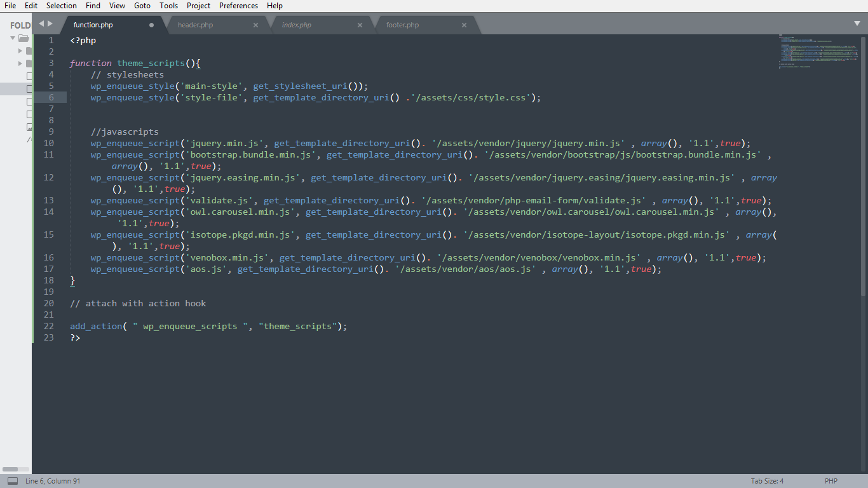868x488 pixels.
Task: Open the Help menu
Action: pos(275,6)
